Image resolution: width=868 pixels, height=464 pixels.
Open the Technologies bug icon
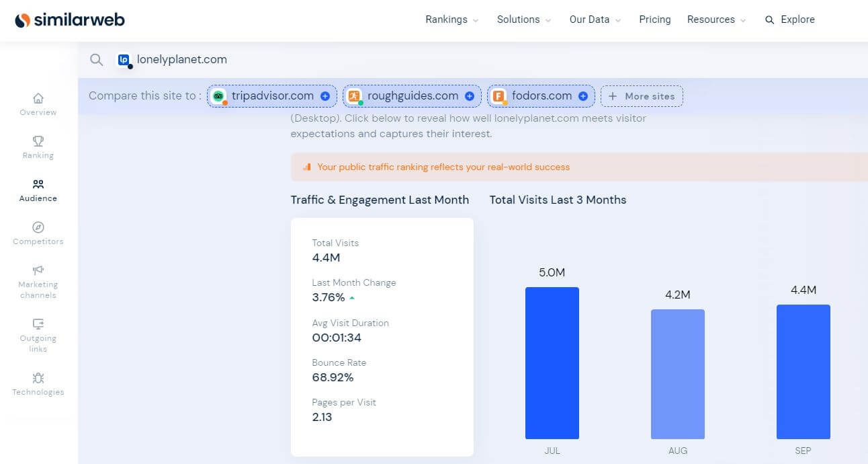[38, 378]
